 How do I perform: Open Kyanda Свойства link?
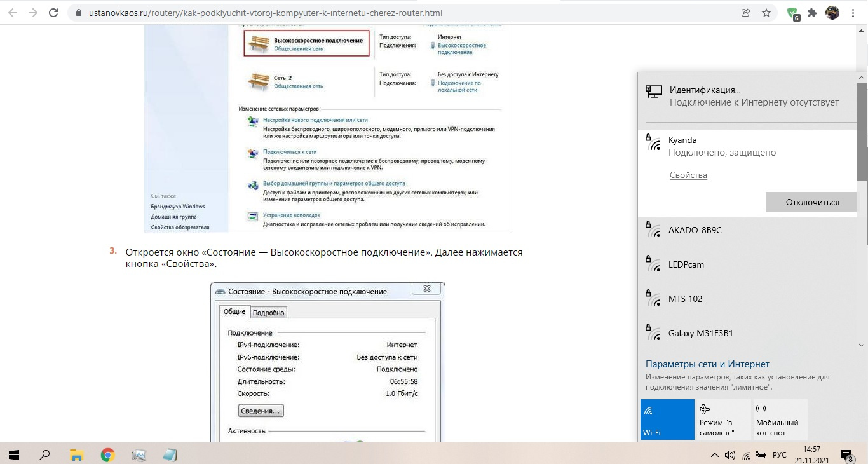point(688,175)
